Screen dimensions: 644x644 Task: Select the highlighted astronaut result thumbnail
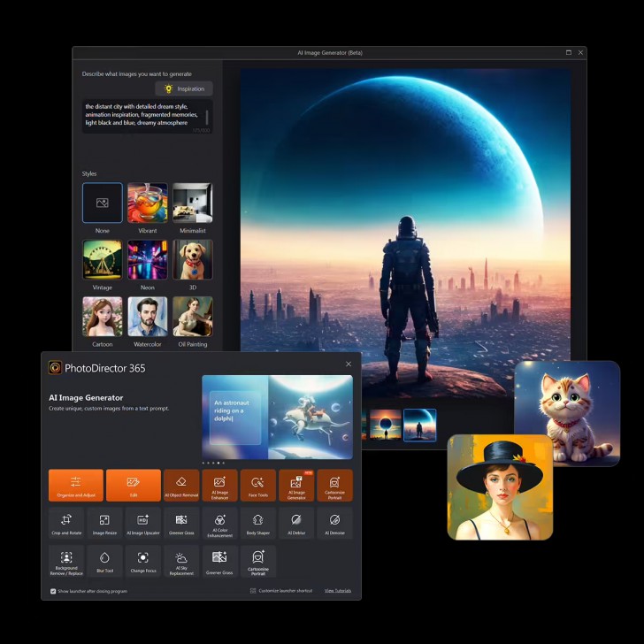click(419, 425)
